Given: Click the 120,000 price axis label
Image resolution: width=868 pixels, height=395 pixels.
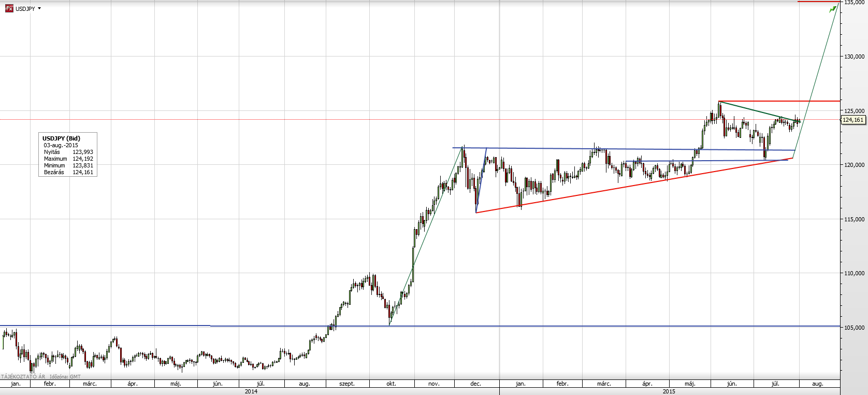Looking at the screenshot, I should [x=855, y=165].
